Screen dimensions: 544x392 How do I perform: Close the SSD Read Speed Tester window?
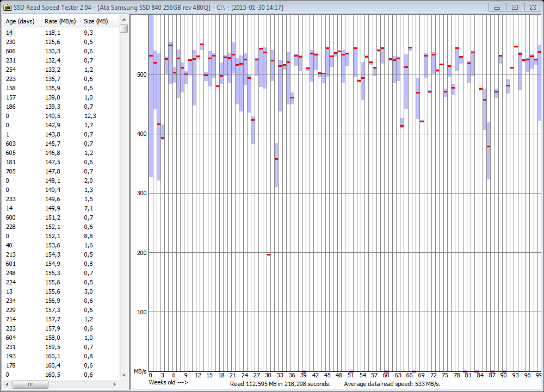point(533,7)
